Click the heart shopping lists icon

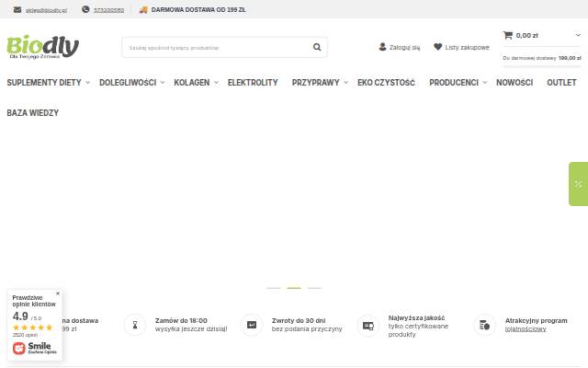pyautogui.click(x=437, y=47)
